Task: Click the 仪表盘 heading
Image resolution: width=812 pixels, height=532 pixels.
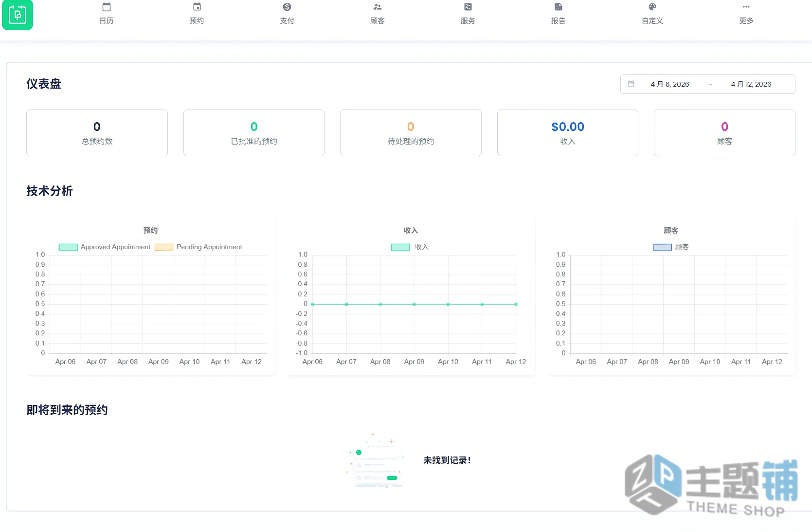Action: pyautogui.click(x=44, y=84)
